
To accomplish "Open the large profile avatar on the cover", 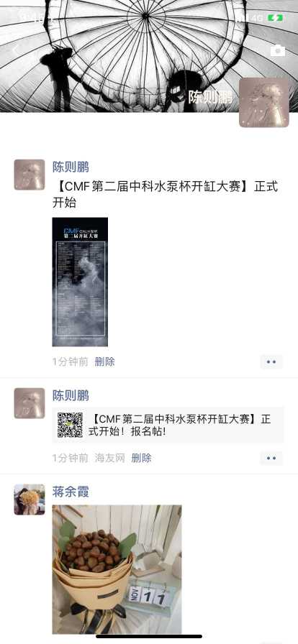I will click(x=264, y=103).
